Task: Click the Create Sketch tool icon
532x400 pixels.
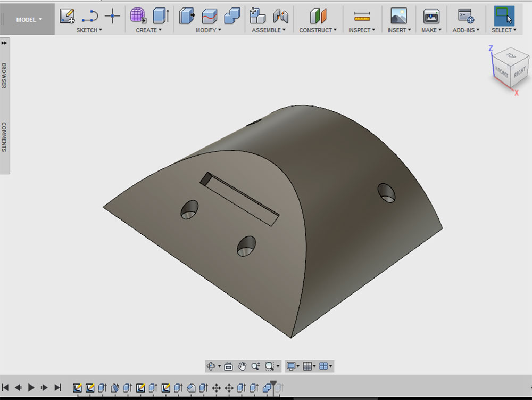Action: pyautogui.click(x=67, y=16)
